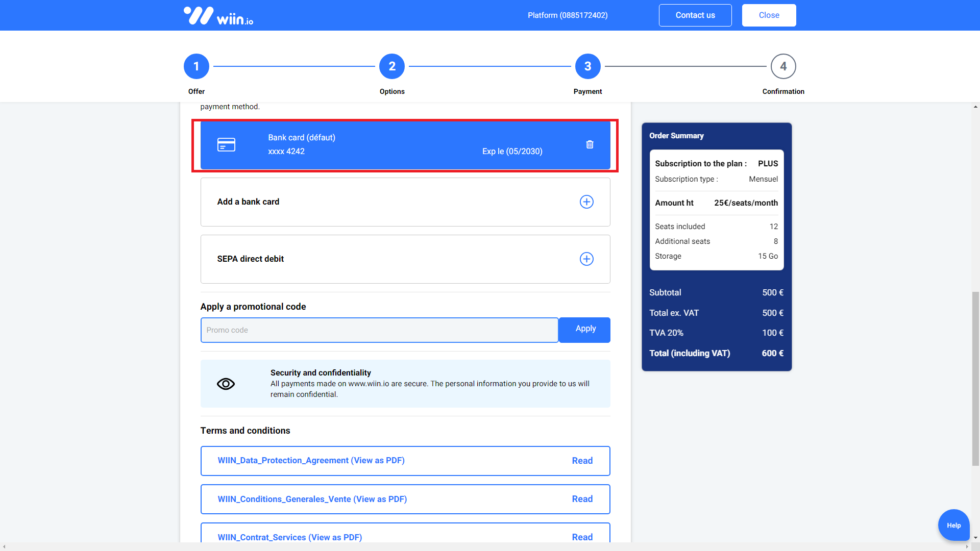Open WIIN_Conditions_Generales_Vente PDF link
The height and width of the screenshot is (551, 980).
point(312,499)
